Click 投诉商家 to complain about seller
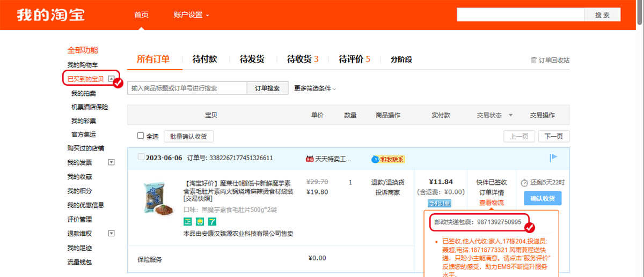This screenshot has width=644, height=277. 387,192
